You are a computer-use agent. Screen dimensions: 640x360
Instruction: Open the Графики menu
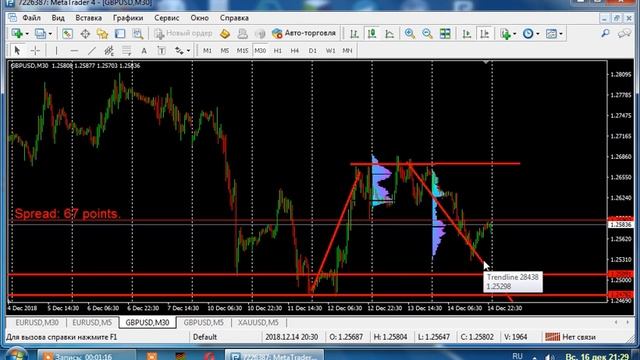coord(128,18)
